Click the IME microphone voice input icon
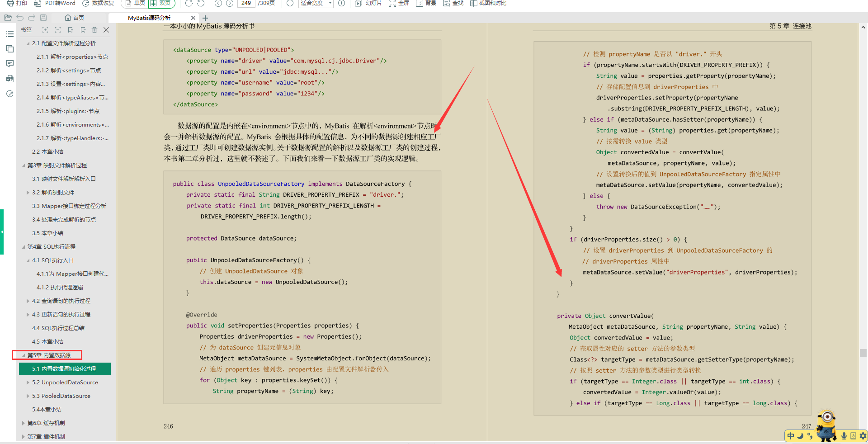 [x=844, y=436]
